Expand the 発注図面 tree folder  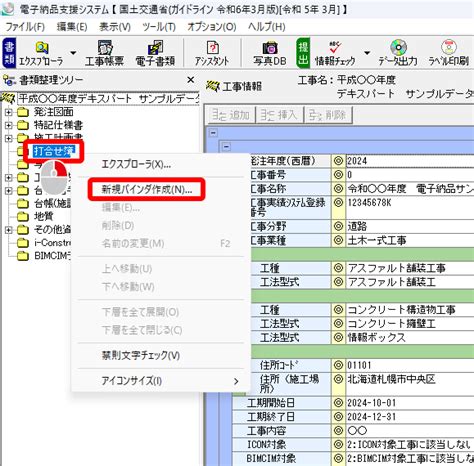9,112
